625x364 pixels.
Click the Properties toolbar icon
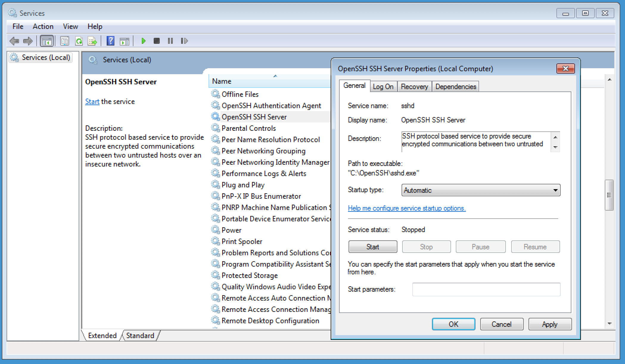click(x=64, y=41)
